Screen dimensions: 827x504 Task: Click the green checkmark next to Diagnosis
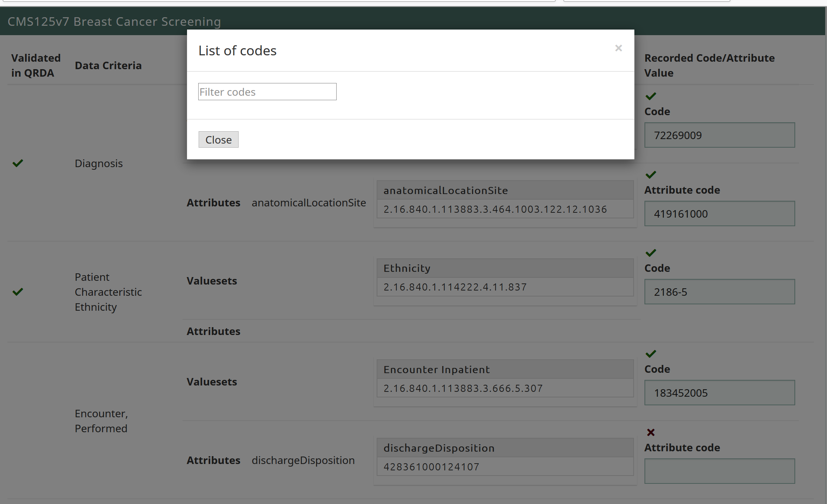click(18, 163)
